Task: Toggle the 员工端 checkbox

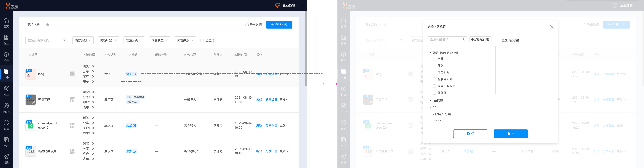Action: point(202,40)
